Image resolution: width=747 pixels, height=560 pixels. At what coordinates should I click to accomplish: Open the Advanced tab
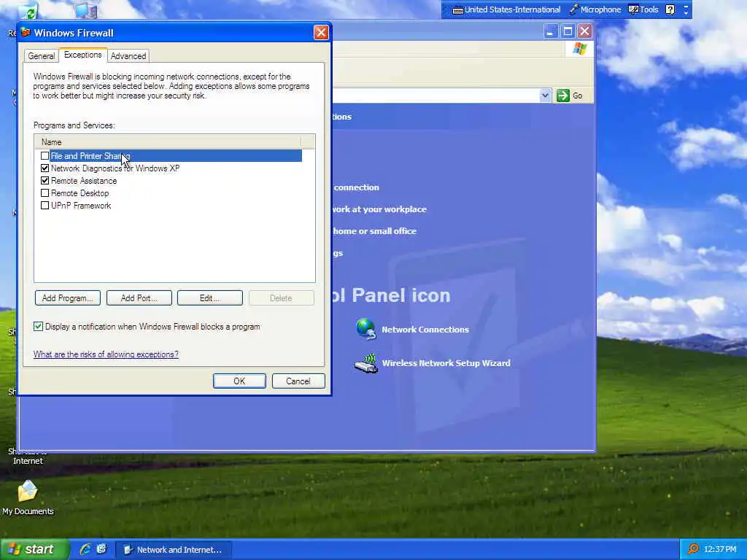pos(128,55)
